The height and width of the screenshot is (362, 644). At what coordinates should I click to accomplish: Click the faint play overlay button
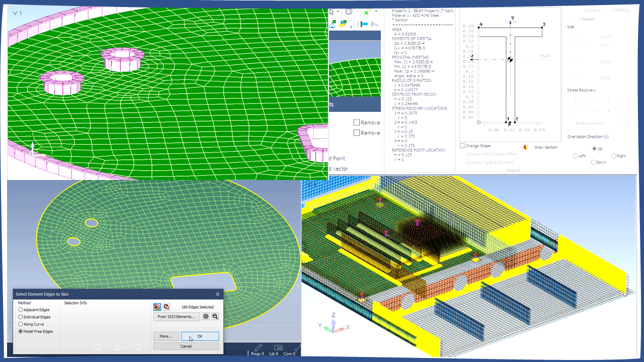point(118,347)
